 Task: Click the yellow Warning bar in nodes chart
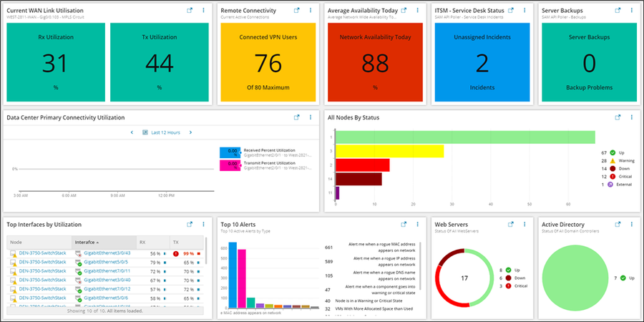(390, 151)
